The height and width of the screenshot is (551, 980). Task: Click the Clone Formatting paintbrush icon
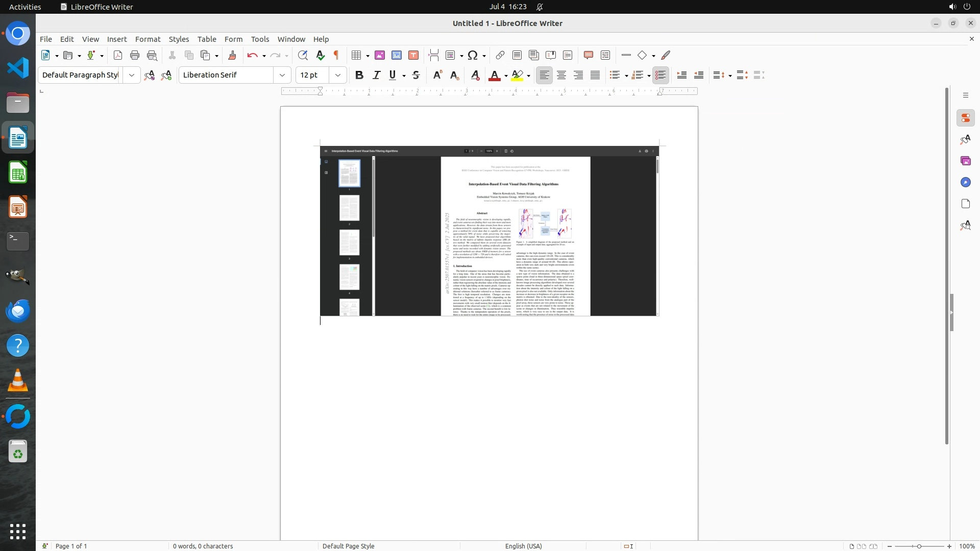click(x=232, y=55)
